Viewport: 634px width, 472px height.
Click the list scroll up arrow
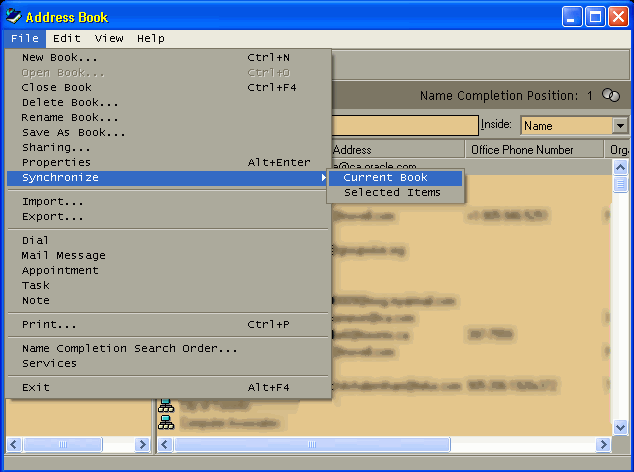620,167
